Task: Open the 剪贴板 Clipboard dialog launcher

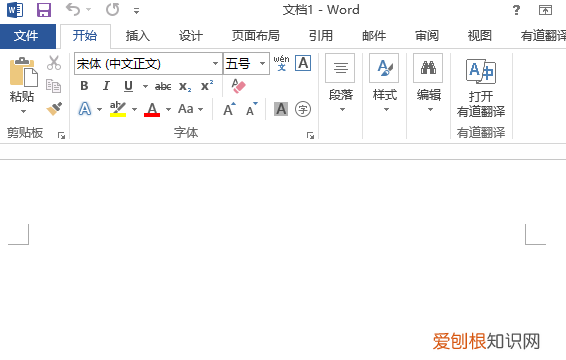Action: [61, 135]
